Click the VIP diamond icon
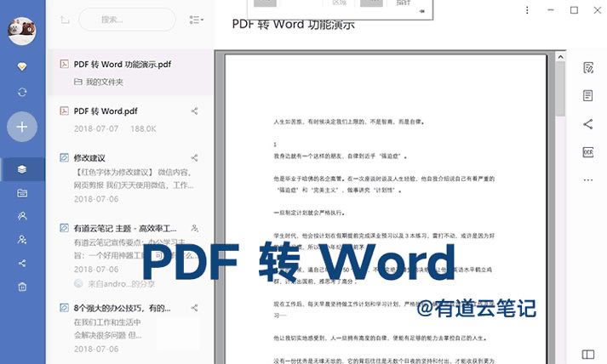 (x=22, y=66)
